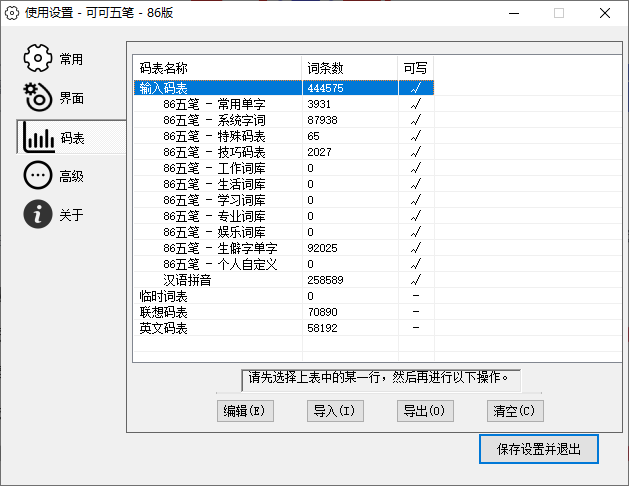Switch to the 码表 tab label
629x486 pixels.
[x=72, y=138]
